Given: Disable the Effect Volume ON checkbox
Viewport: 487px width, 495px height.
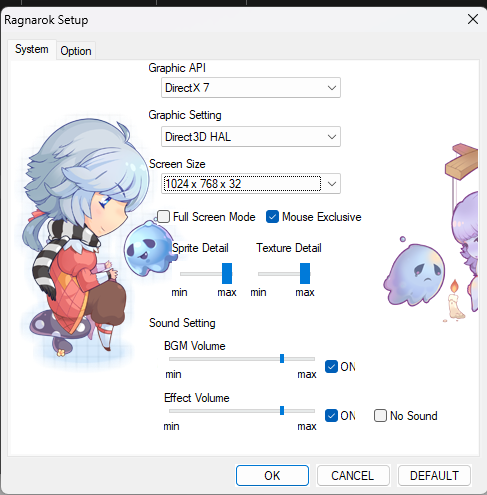Looking at the screenshot, I should click(331, 416).
